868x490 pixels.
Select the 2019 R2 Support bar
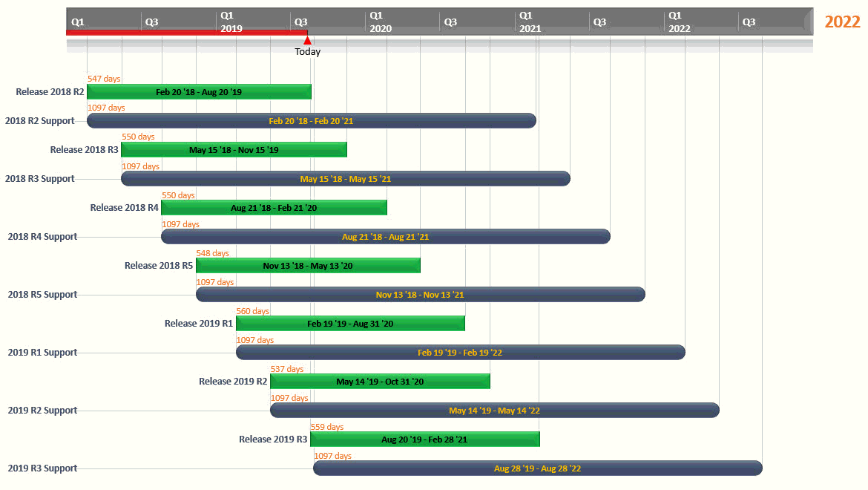pyautogui.click(x=494, y=411)
